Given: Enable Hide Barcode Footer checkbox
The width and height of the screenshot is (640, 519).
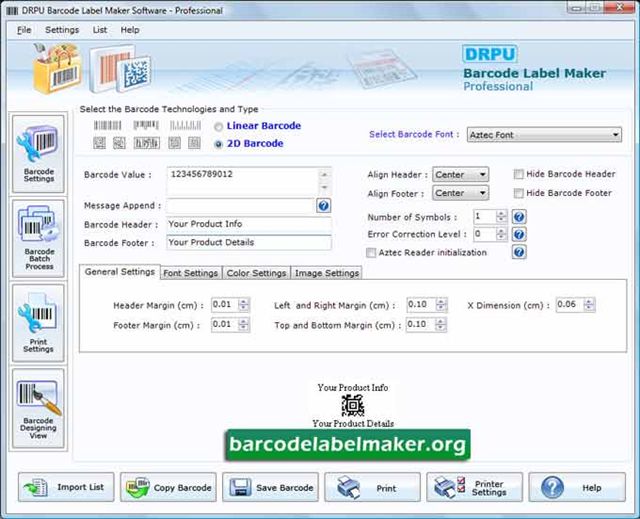Looking at the screenshot, I should point(518,193).
